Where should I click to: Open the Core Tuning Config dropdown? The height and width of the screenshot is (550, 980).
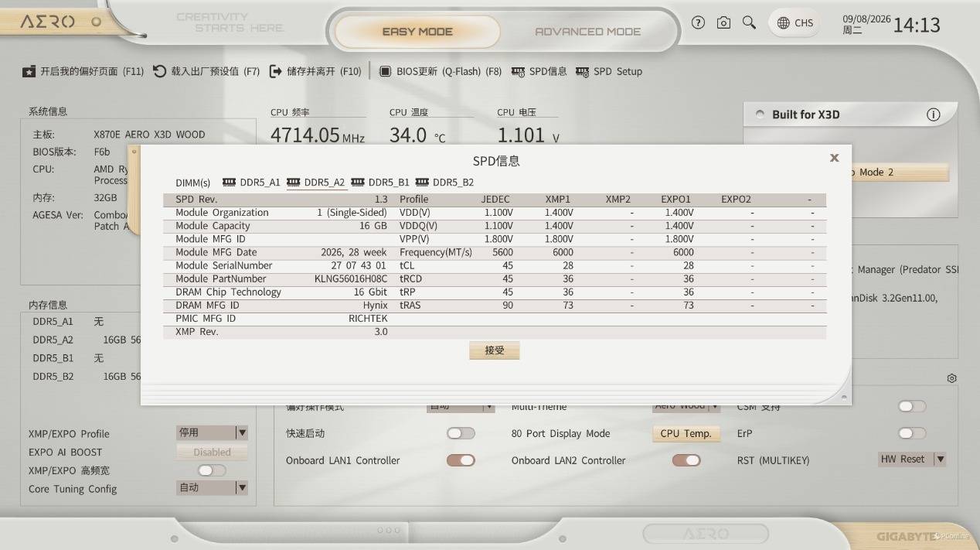pyautogui.click(x=213, y=487)
